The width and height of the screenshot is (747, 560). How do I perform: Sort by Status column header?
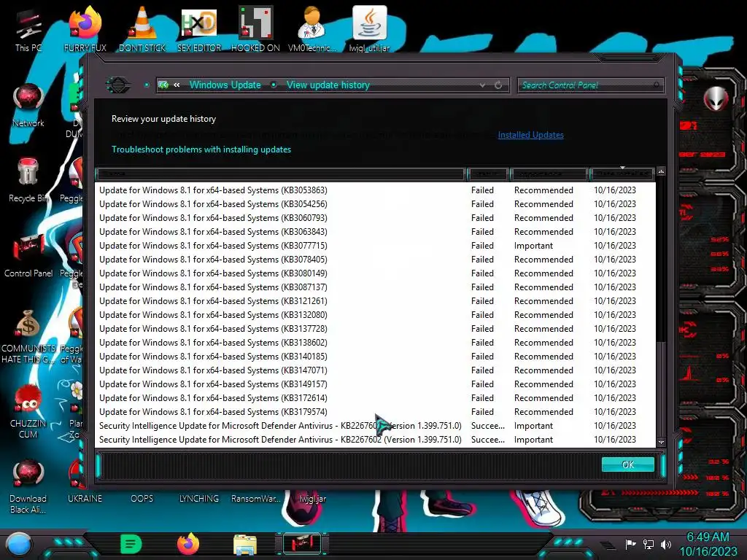(x=488, y=174)
